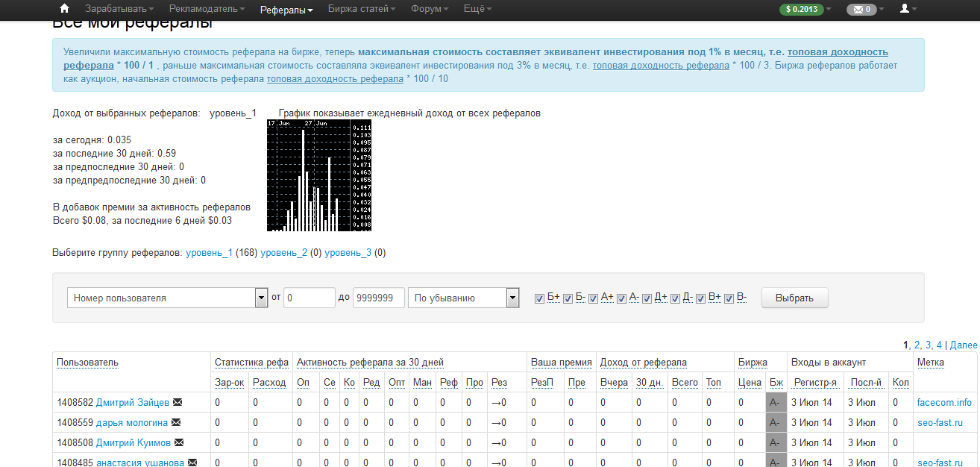Click the Расход sub-column header

(x=269, y=383)
